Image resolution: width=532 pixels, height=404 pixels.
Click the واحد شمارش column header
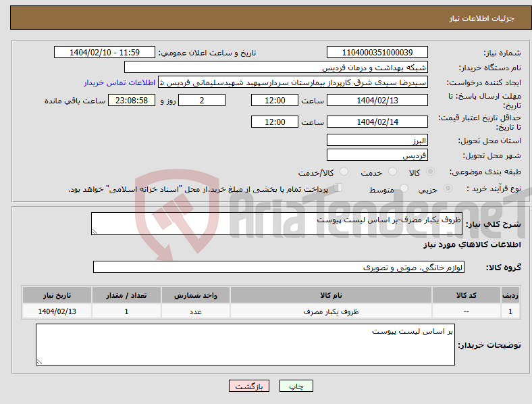coord(196,295)
